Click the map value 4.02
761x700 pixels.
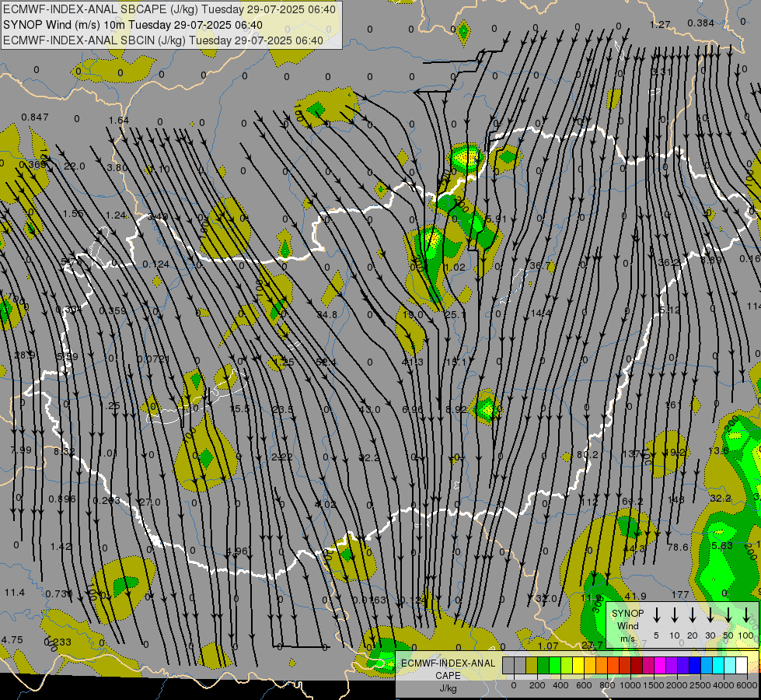click(x=325, y=504)
